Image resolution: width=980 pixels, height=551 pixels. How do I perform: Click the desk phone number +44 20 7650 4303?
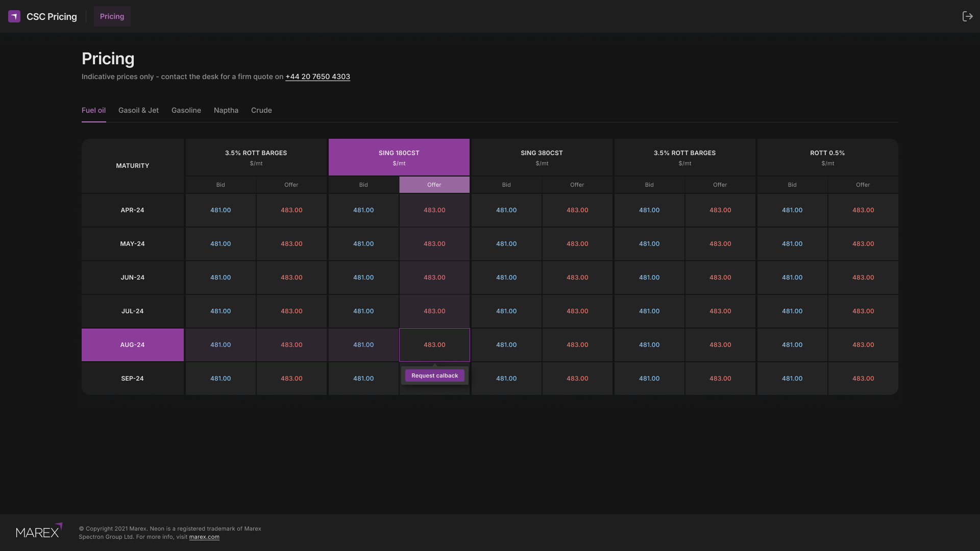(x=317, y=77)
